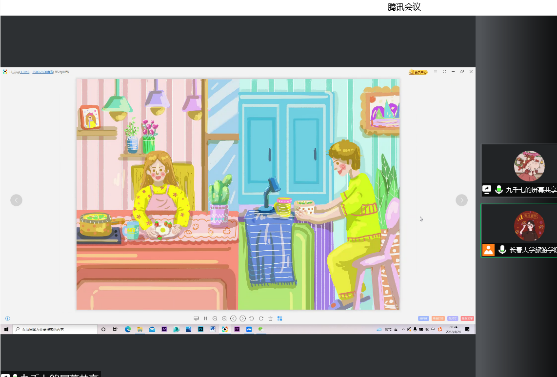Open the blue thumbnail grid icon

coord(280,318)
